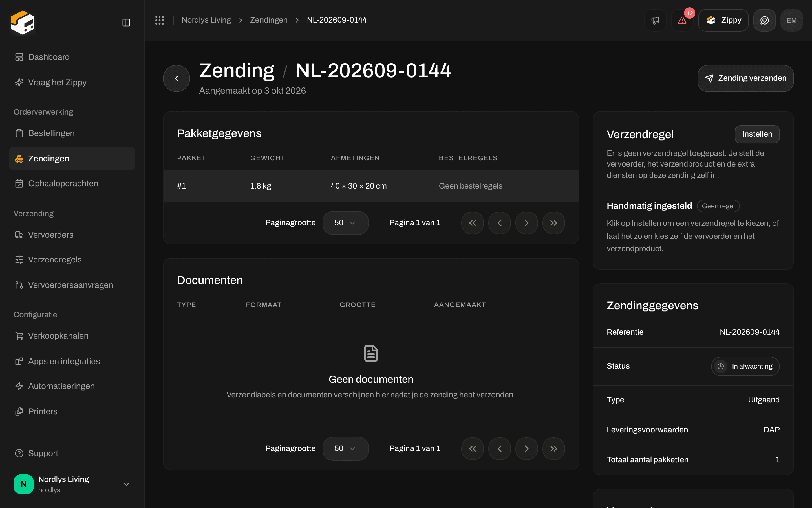This screenshot has width=812, height=508.
Task: Click package row #1 in Pakketgegevens
Action: pos(371,186)
